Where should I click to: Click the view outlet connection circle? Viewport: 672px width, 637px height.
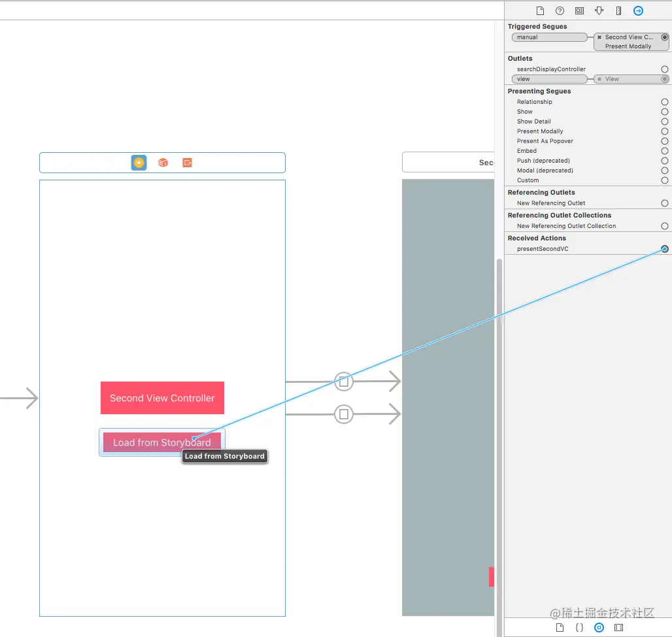[x=664, y=79]
